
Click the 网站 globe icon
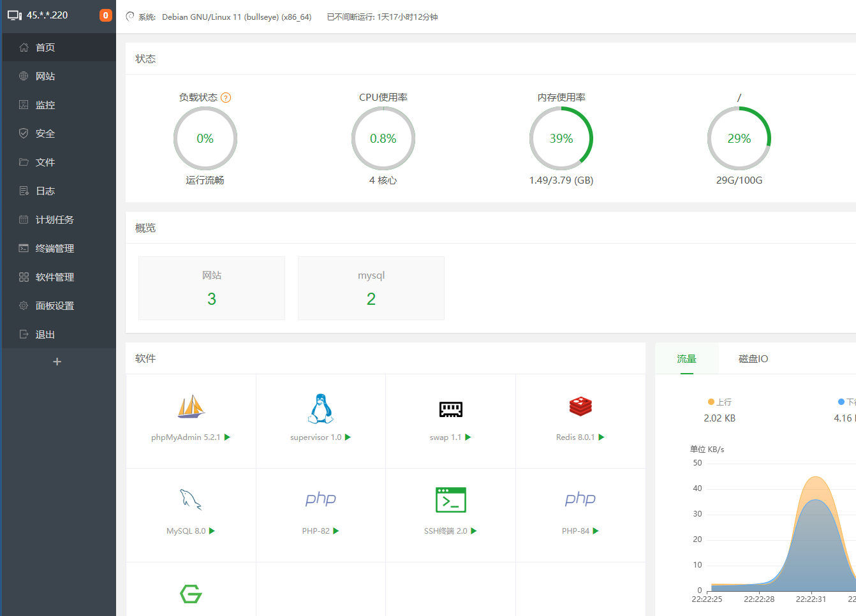[24, 76]
